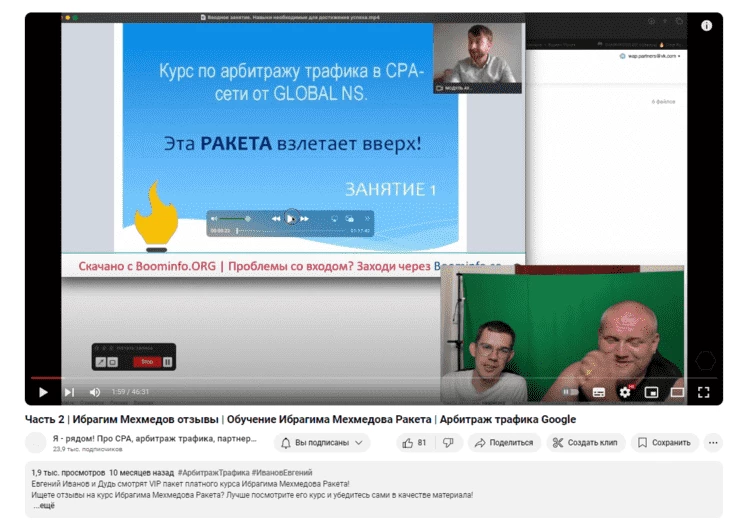Play the YouTube video
Viewport: 729px width, 520px height.
(x=43, y=392)
